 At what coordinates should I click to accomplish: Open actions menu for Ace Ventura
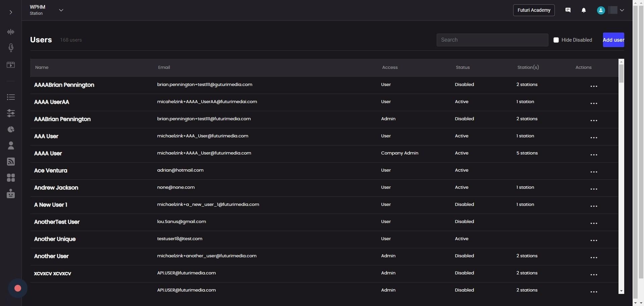click(594, 172)
